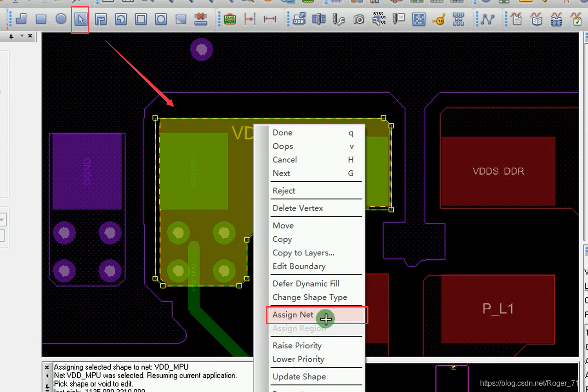Click Delete Vertex menu entry

[x=298, y=208]
